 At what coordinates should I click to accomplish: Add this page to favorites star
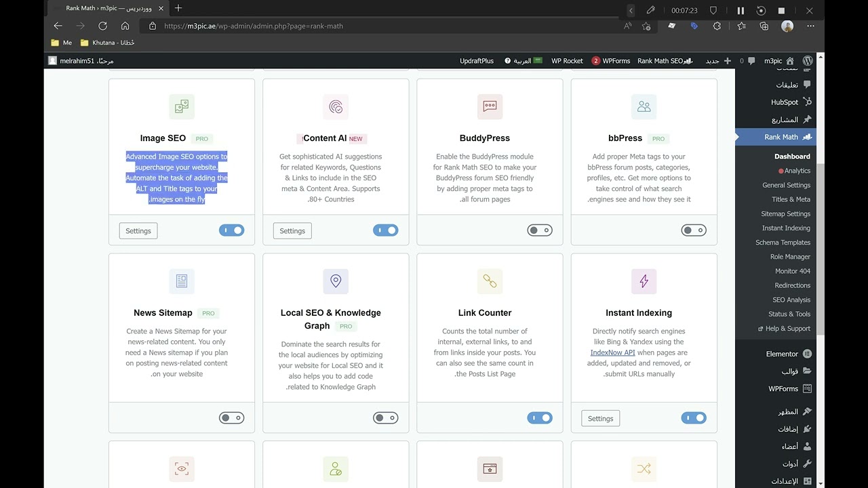[646, 26]
